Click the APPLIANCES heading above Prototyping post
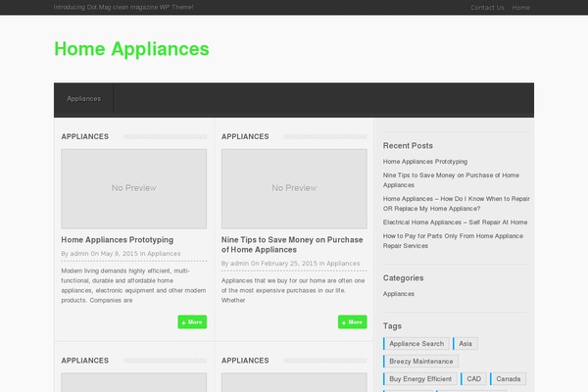Image resolution: width=588 pixels, height=392 pixels. (85, 136)
